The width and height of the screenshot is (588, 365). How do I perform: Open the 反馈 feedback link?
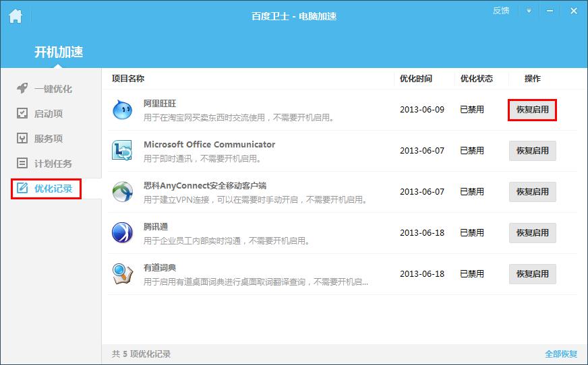(x=501, y=11)
